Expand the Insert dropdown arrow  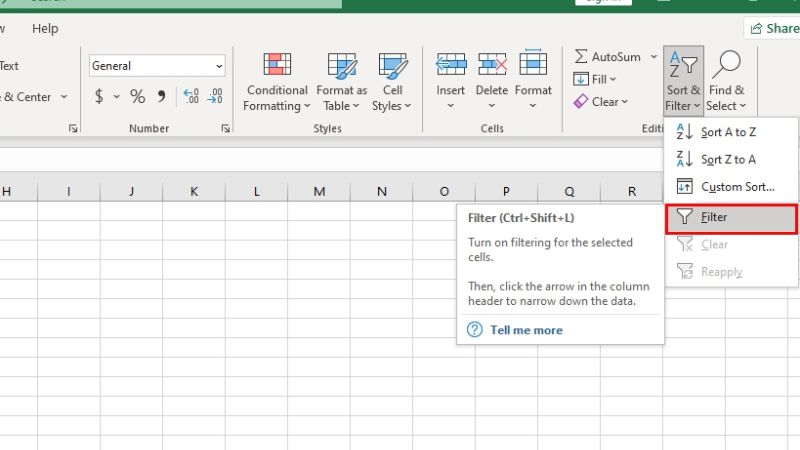click(x=451, y=106)
